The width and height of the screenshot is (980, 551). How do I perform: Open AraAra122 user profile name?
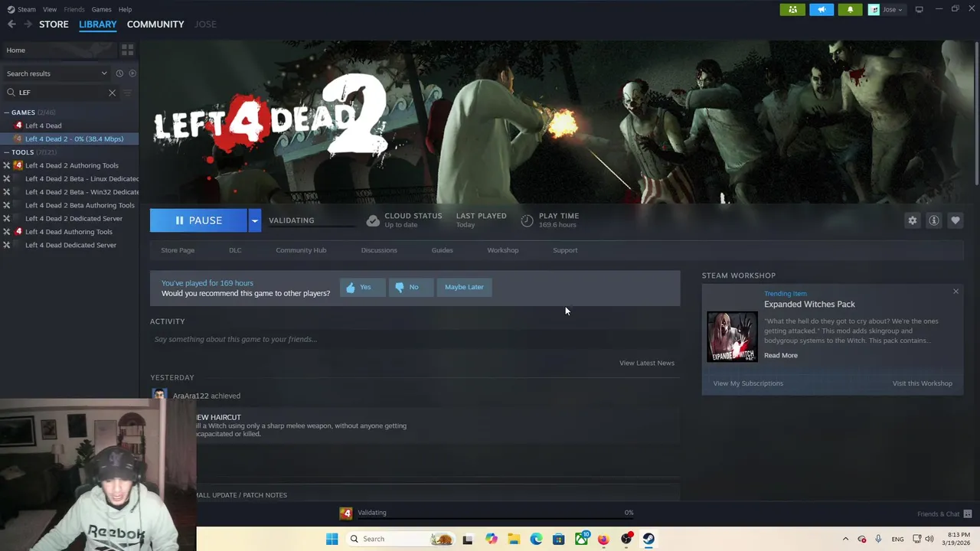[191, 396]
